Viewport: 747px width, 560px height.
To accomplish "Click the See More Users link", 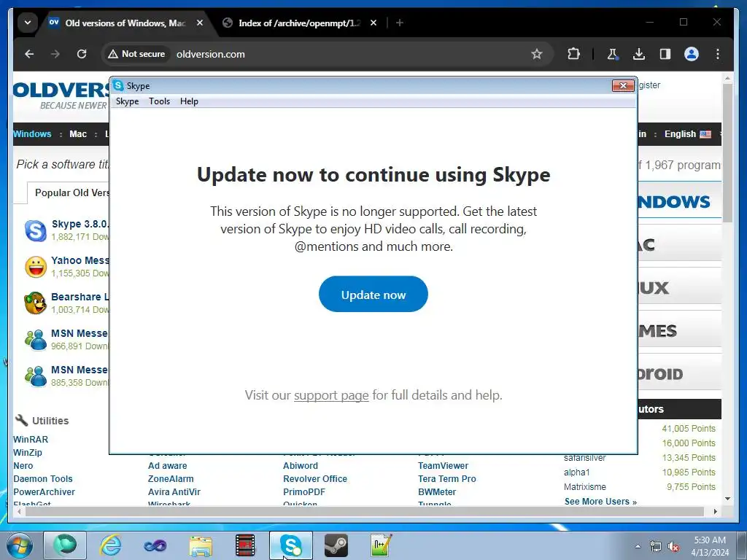I will click(600, 502).
